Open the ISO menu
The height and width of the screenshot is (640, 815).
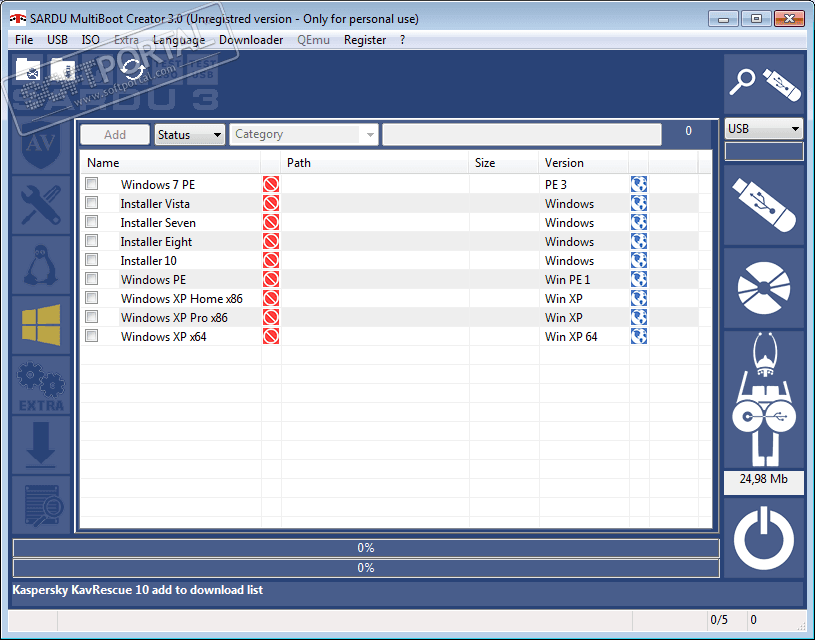point(90,40)
